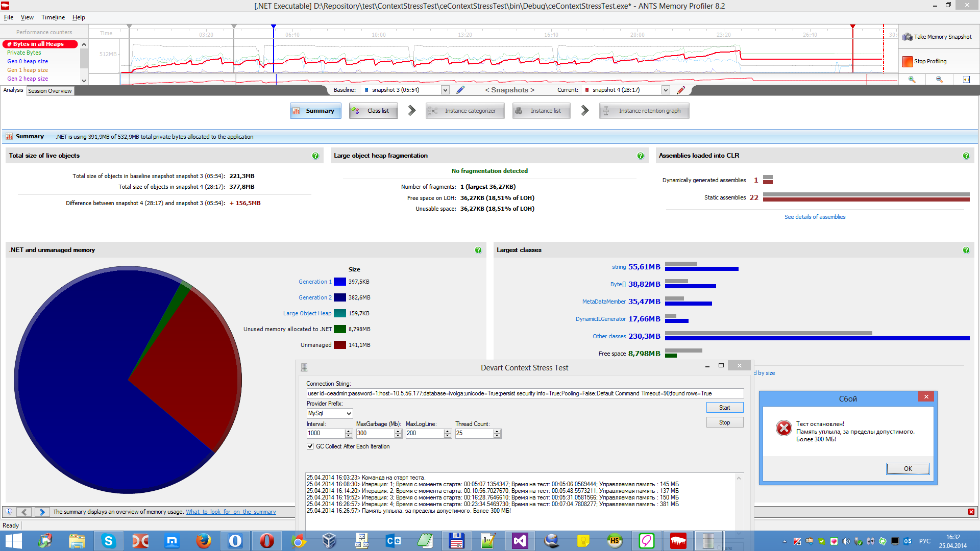Viewport: 980px width, 551px height.
Task: Click Take Memory Snapshot camera icon
Action: coord(907,37)
